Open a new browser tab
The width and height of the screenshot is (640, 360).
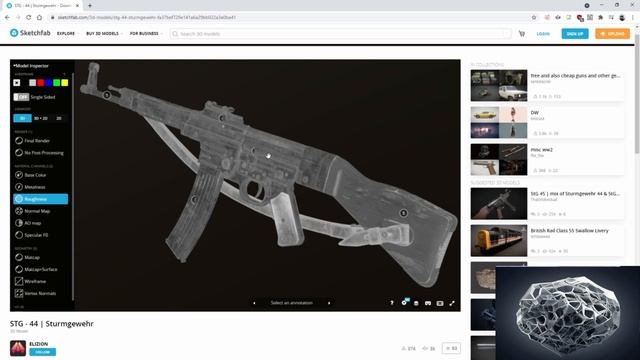point(90,6)
